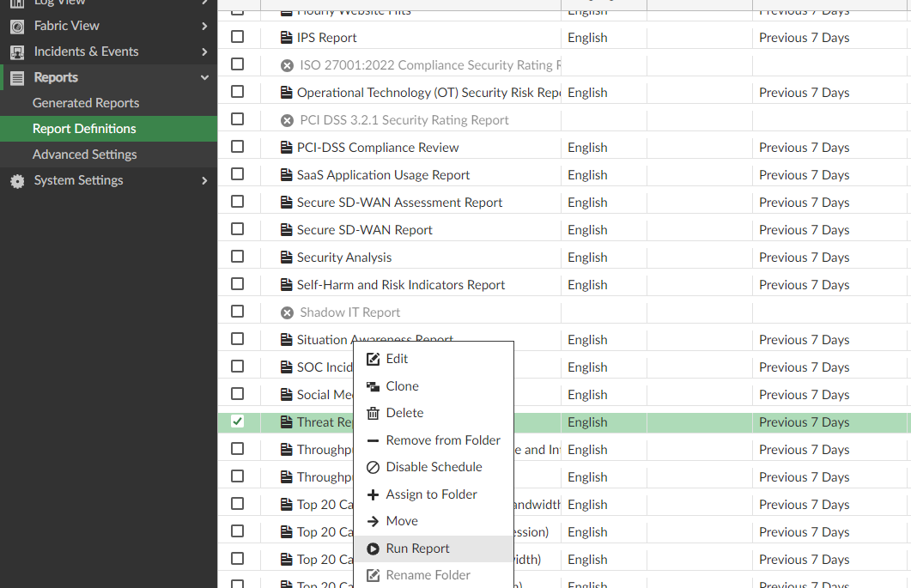Screen dimensions: 911x588
Task: Check the Shadow IT Report checkbox
Action: (x=237, y=312)
